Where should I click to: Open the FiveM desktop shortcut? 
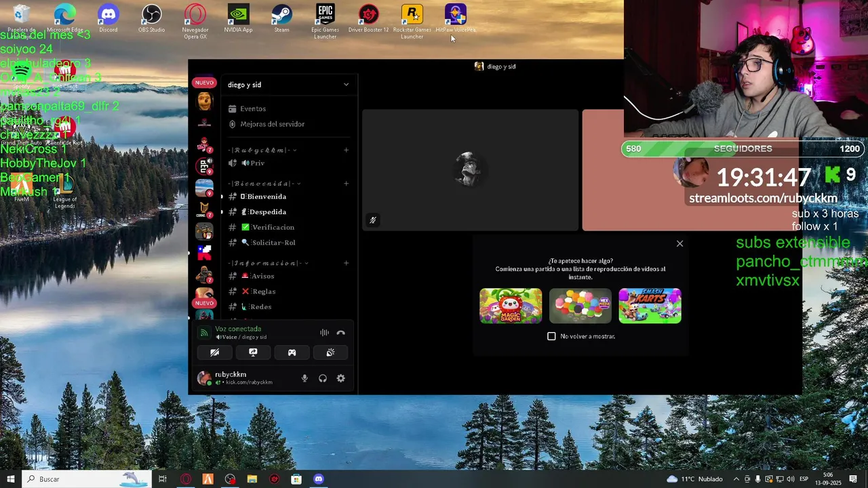22,188
